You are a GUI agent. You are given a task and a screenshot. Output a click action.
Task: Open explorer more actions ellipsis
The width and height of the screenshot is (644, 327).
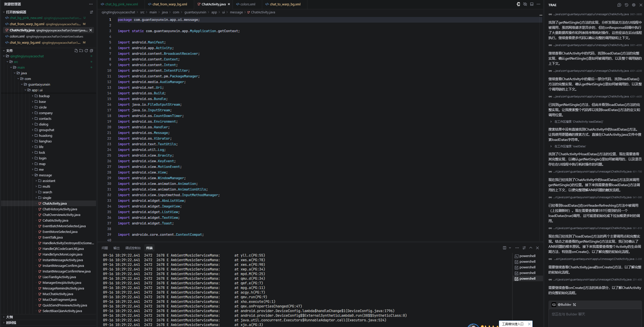pyautogui.click(x=91, y=4)
